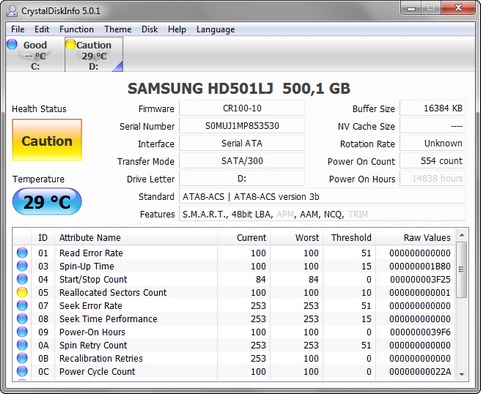The width and height of the screenshot is (481, 394).
Task: Click the blue status orb for Spin-Up Time
Action: 22,266
